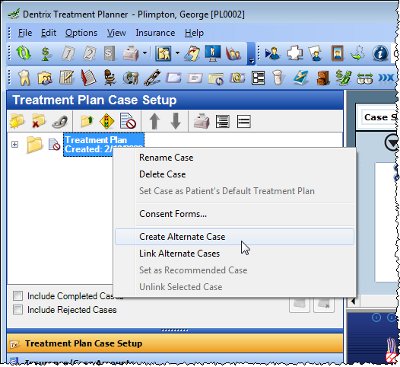Click the move case up arrow

pyautogui.click(x=154, y=121)
